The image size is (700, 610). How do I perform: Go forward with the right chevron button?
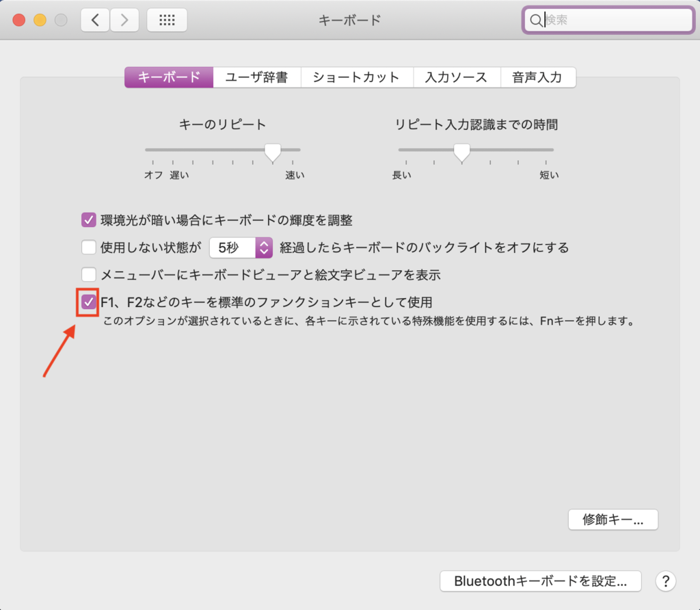[x=124, y=20]
